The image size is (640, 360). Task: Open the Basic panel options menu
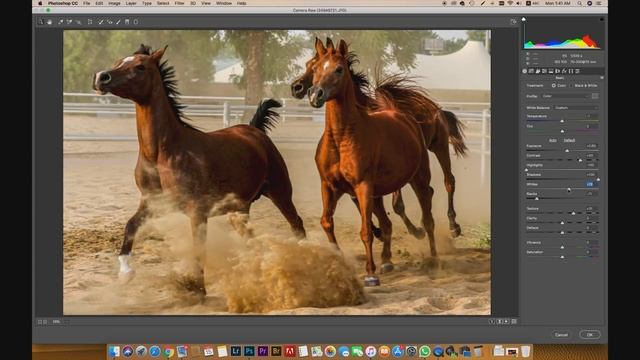click(x=602, y=78)
